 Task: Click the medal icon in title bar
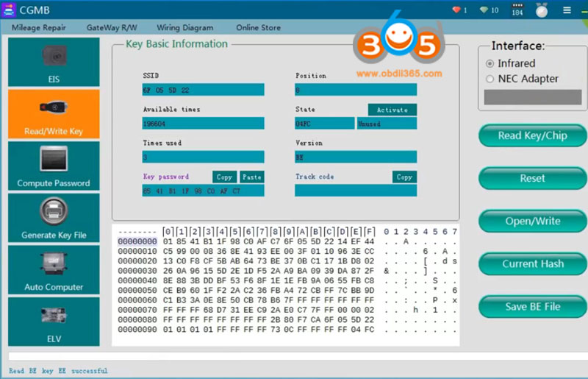(542, 10)
